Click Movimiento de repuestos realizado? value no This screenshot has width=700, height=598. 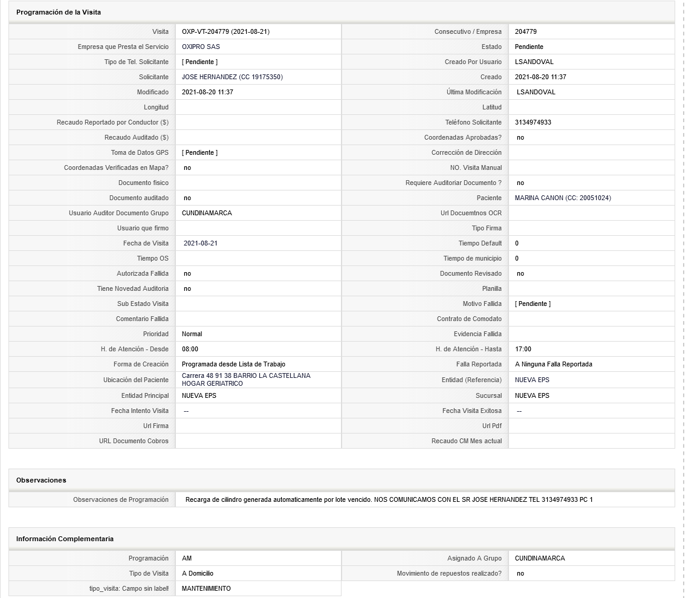(x=520, y=573)
